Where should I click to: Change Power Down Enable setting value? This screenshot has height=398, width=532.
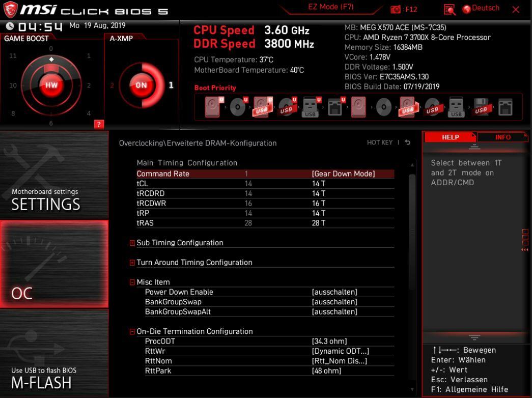(334, 292)
